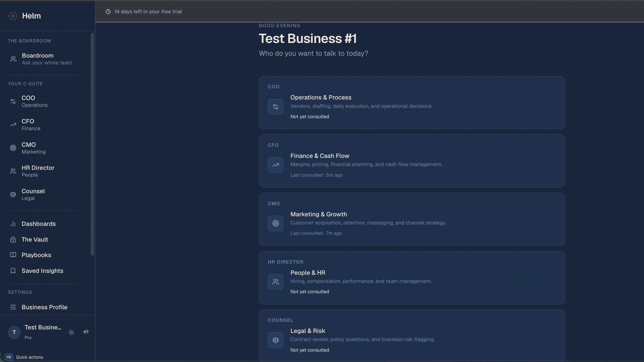Click the Counsel scales icon in the sidebar
644x362 pixels.
point(13,195)
